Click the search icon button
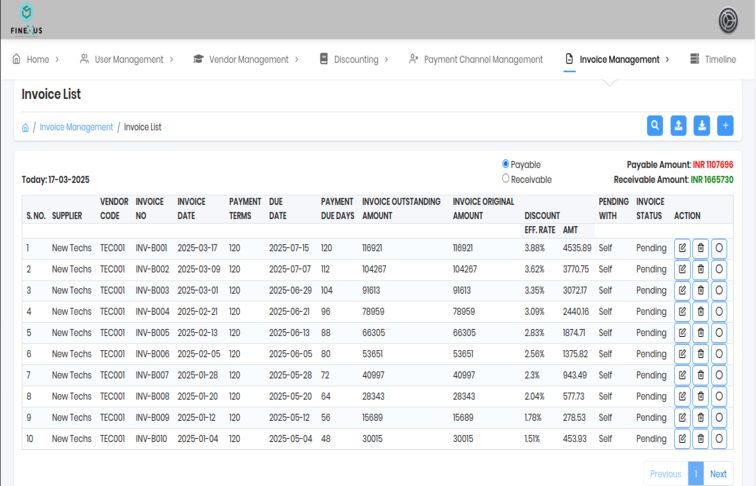The height and width of the screenshot is (486, 756). (654, 126)
